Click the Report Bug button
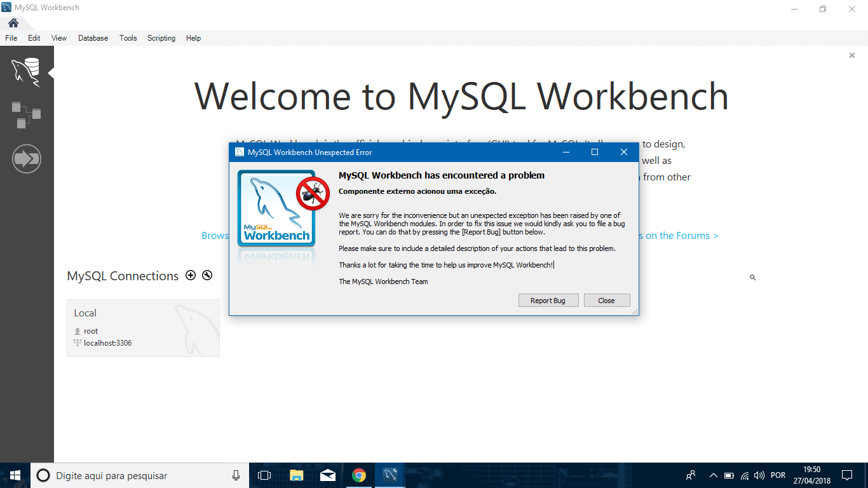The width and height of the screenshot is (868, 488). point(548,301)
